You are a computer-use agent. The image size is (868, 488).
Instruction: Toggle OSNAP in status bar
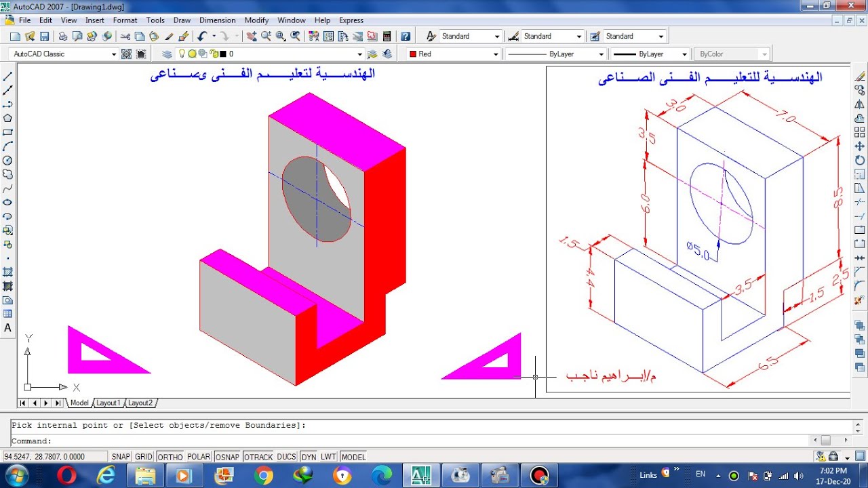(227, 457)
